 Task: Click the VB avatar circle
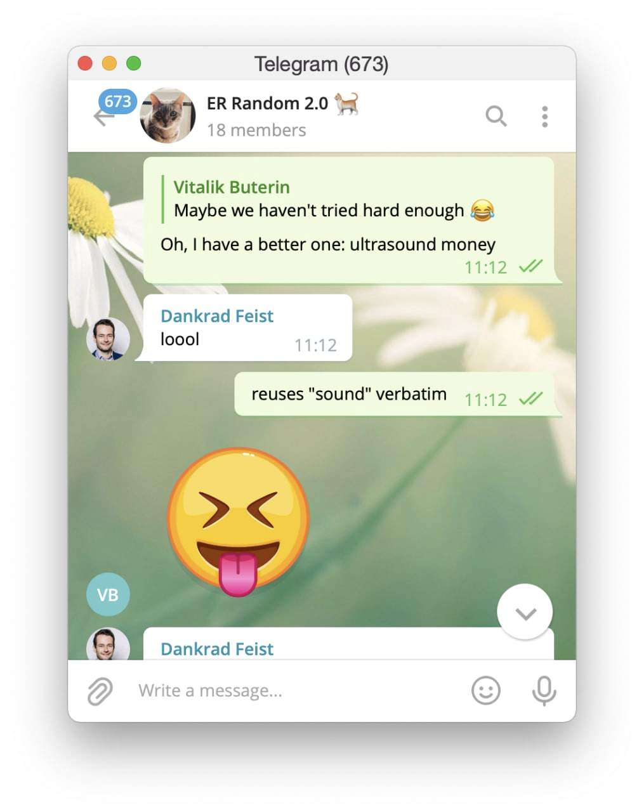point(108,595)
